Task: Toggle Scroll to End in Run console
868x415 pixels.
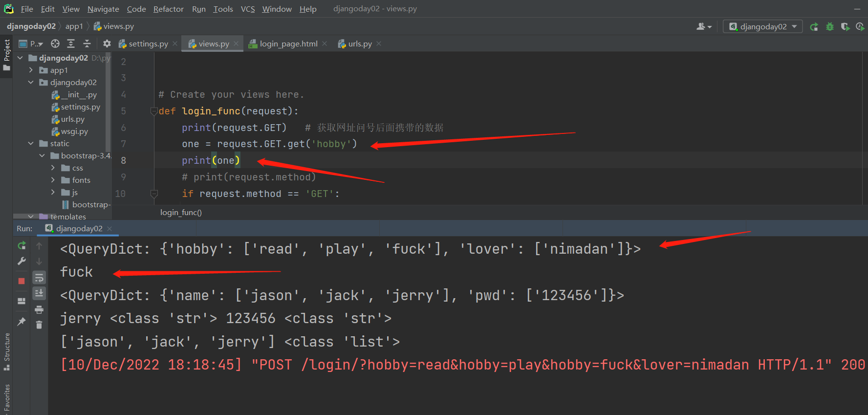Action: 39,293
